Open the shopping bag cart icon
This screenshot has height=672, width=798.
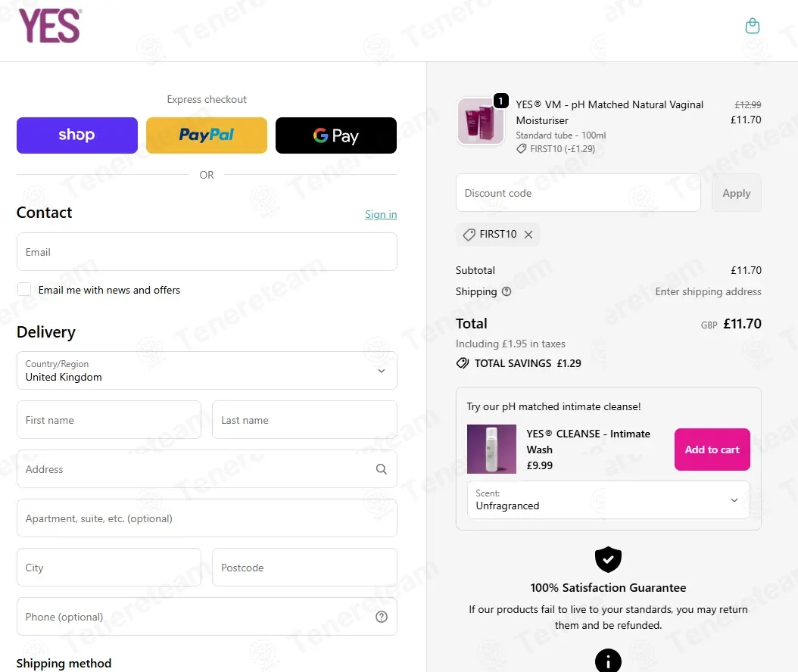click(752, 26)
